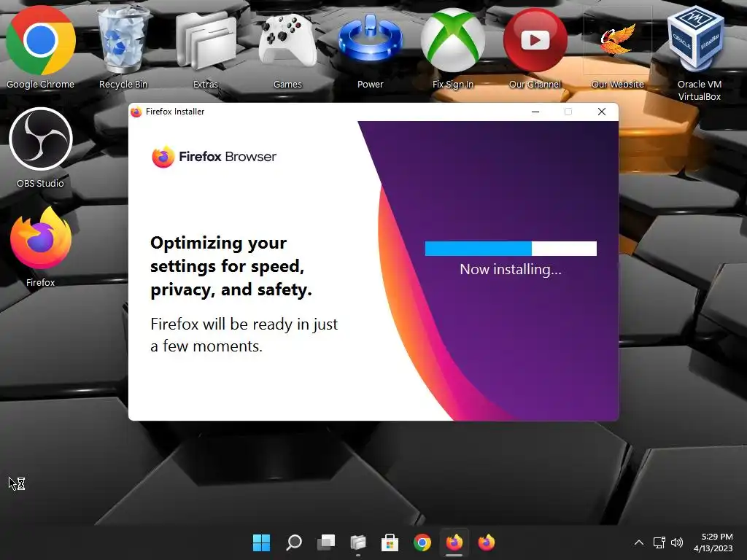The image size is (747, 560).
Task: Open network settings from the system tray
Action: pos(659,542)
